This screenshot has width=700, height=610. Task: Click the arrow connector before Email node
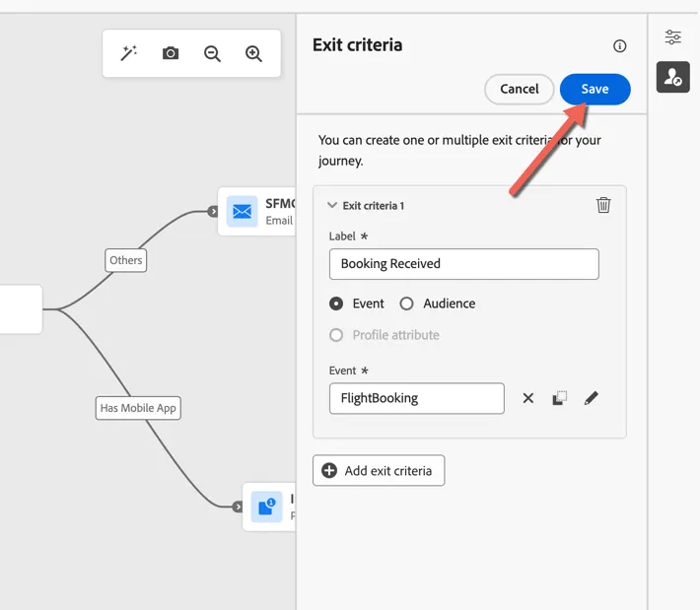pos(213,212)
